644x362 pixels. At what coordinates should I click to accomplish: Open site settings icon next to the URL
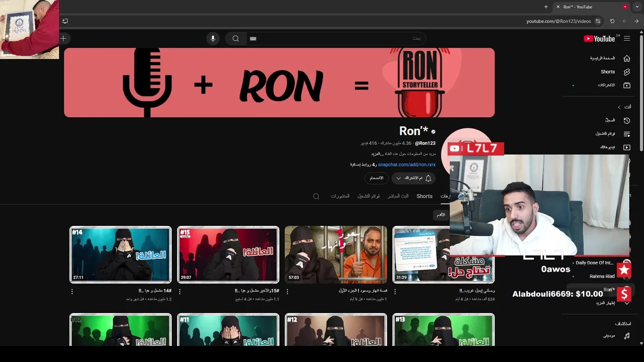598,21
